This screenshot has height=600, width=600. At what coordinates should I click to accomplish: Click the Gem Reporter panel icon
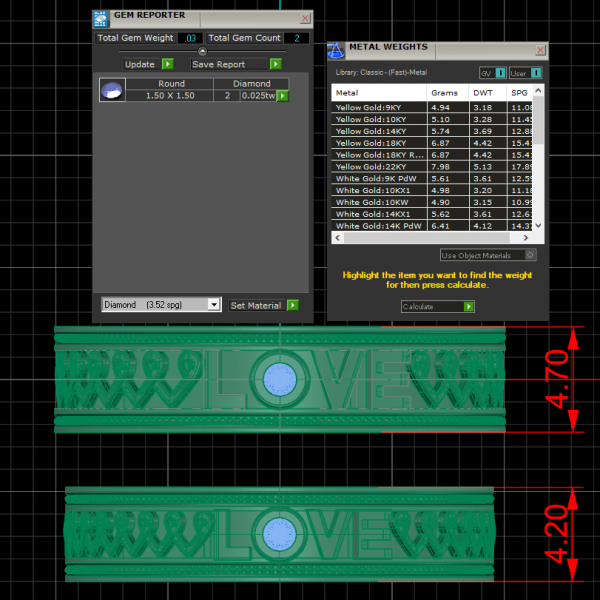pyautogui.click(x=101, y=18)
